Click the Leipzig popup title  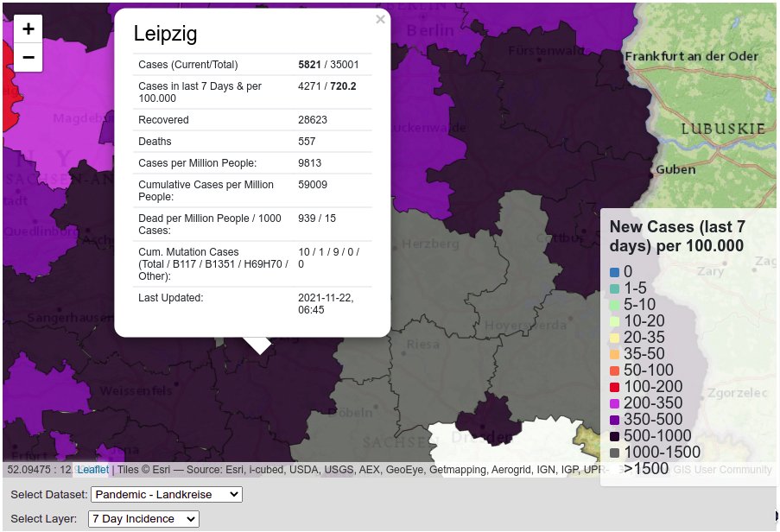coord(165,34)
